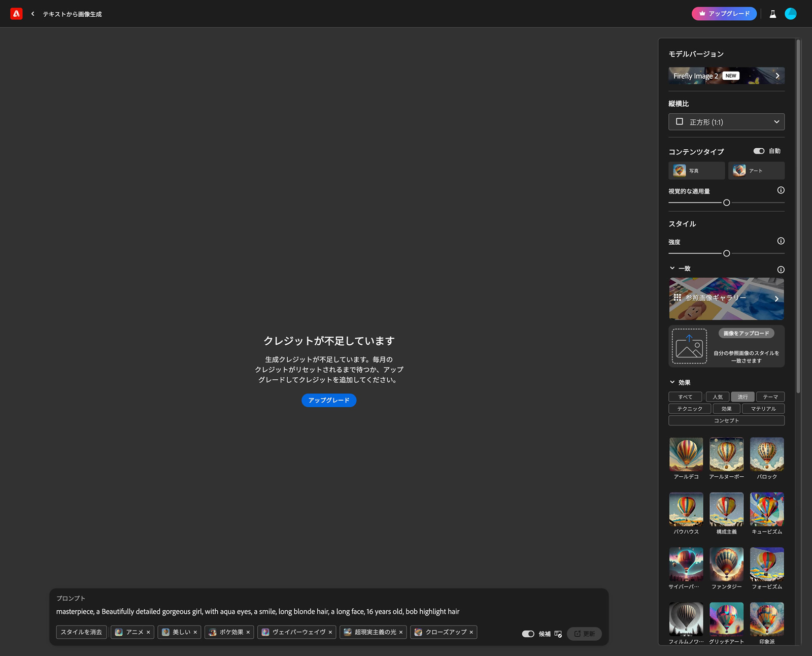This screenshot has height=656, width=812.
Task: Select the 流行 effects tab
Action: tap(743, 397)
